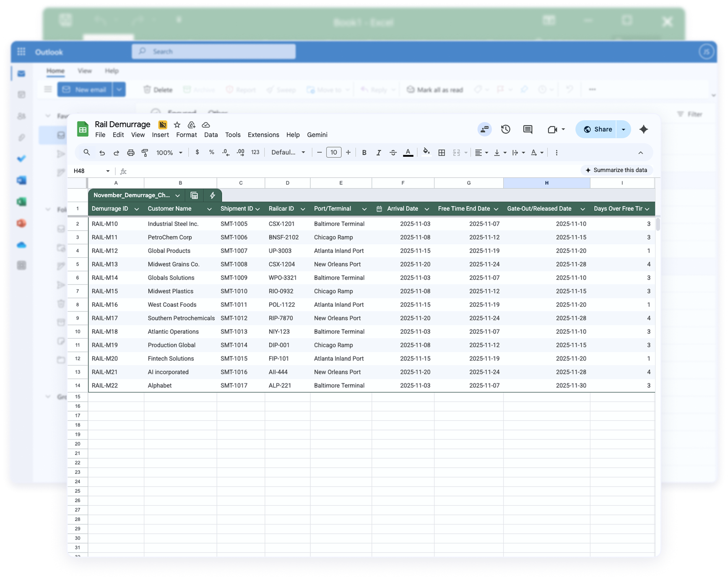This screenshot has height=581, width=728.
Task: Apply borders to selection
Action: tap(441, 152)
